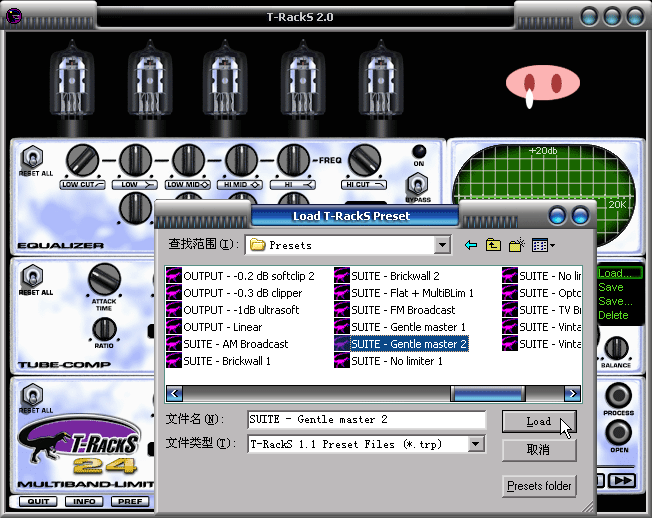Flip the Equalizer RESET ALL switch

pos(32,157)
